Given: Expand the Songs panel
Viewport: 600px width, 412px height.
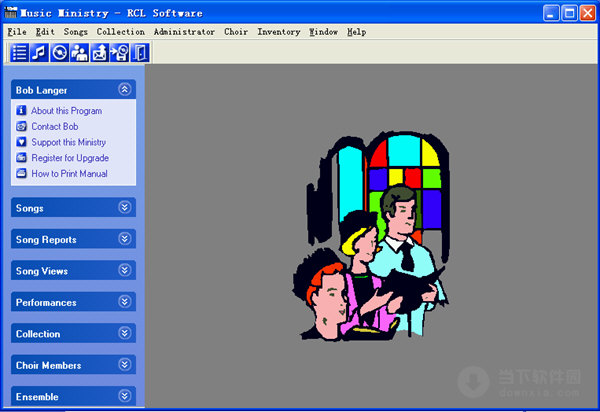Looking at the screenshot, I should point(124,207).
